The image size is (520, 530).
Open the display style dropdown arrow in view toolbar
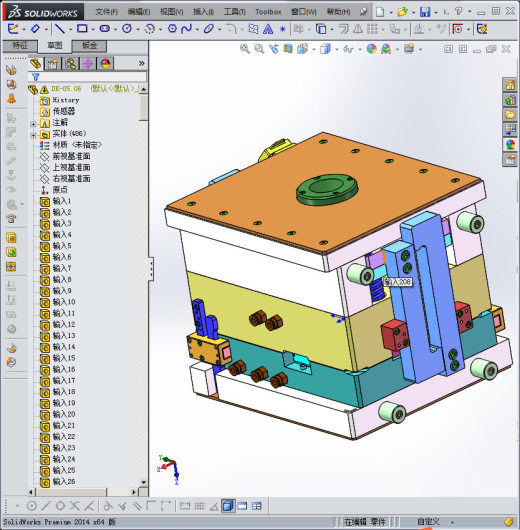[337, 49]
